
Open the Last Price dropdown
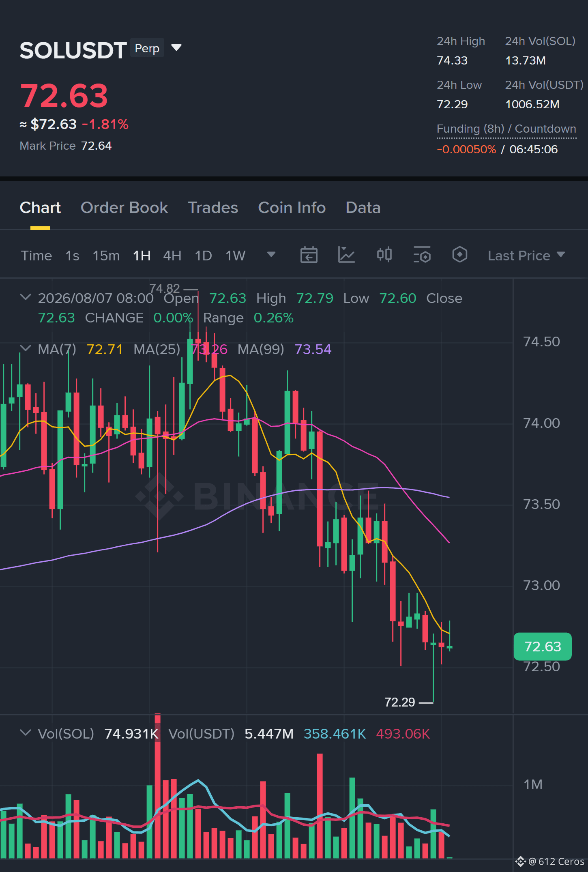526,256
